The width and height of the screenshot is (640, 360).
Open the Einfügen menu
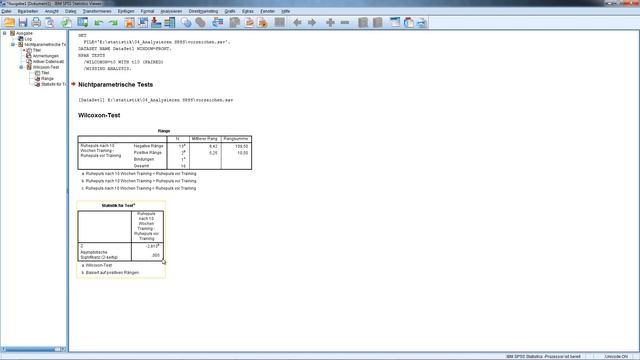(x=126, y=11)
